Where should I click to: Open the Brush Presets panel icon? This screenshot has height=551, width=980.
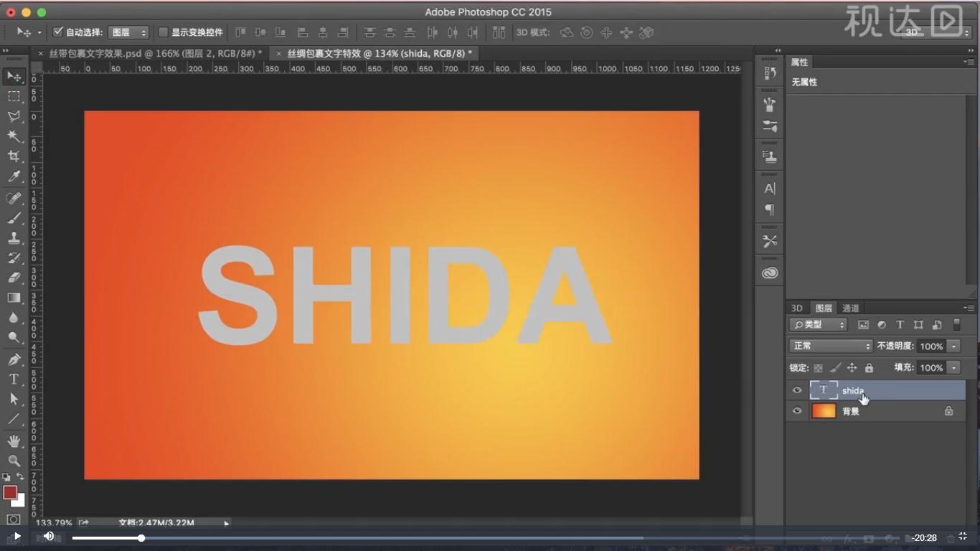pyautogui.click(x=770, y=126)
